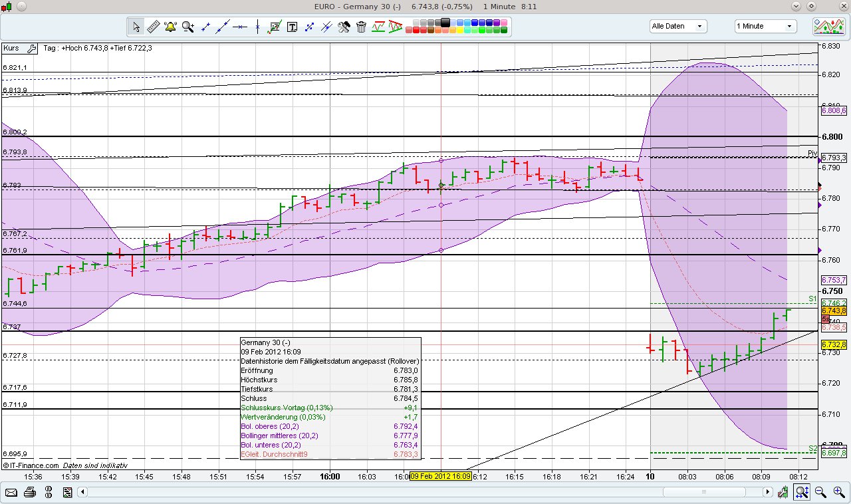Open the text annotation tool
Screen dimensions: 851x504
pyautogui.click(x=293, y=27)
